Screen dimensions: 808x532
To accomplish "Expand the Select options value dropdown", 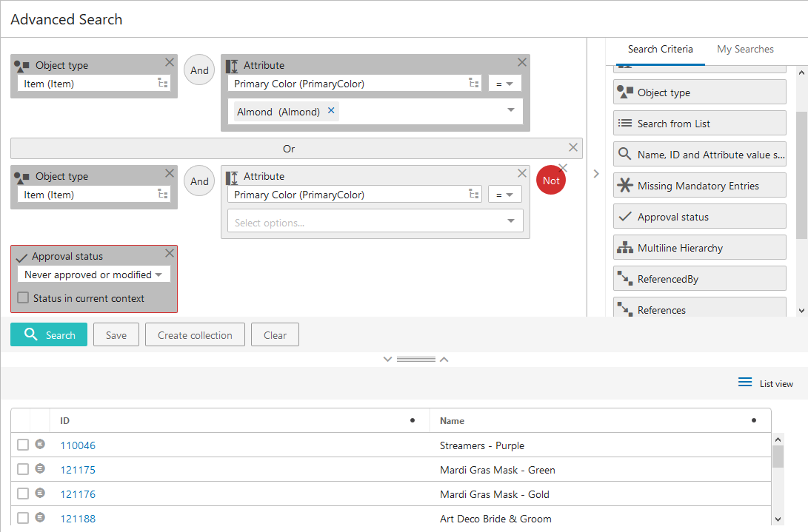I will (x=510, y=221).
